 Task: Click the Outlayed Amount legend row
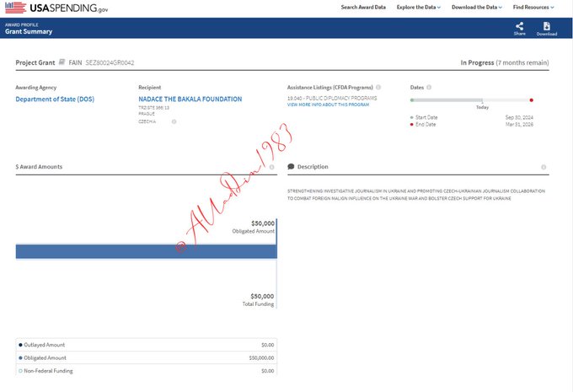[x=146, y=345]
